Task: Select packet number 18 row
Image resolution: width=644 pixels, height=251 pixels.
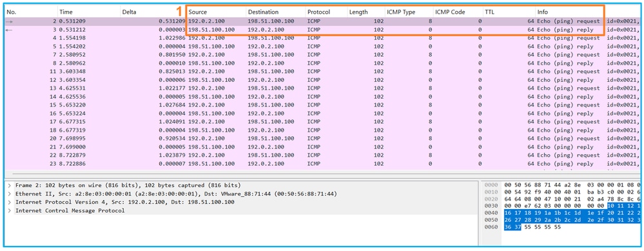Action: point(322,130)
